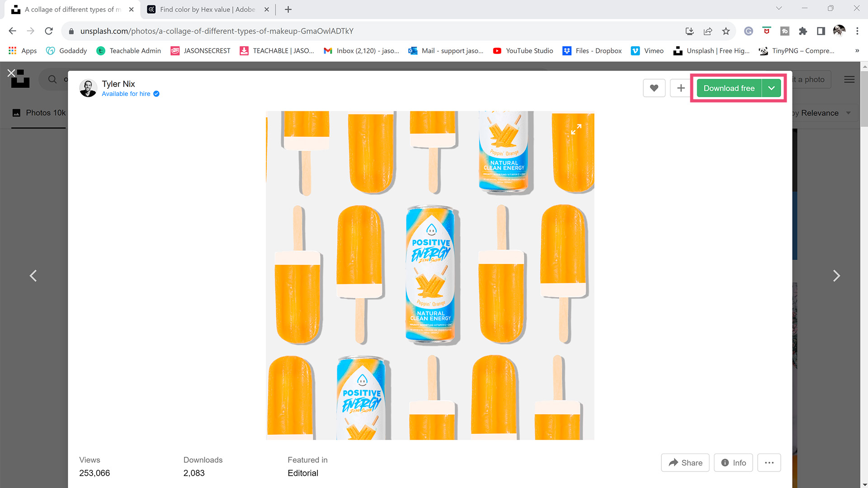This screenshot has height=488, width=868.
Task: Click the background search magnifier icon
Action: (x=52, y=80)
